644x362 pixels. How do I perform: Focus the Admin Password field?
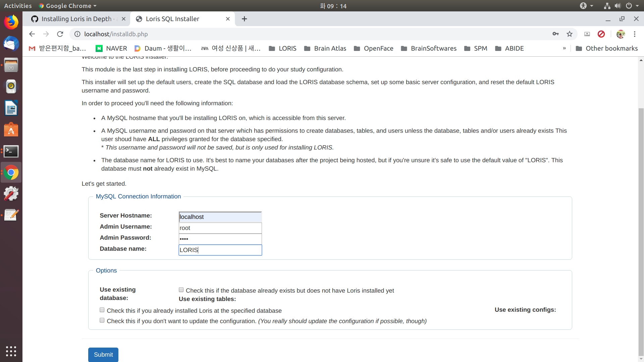220,239
